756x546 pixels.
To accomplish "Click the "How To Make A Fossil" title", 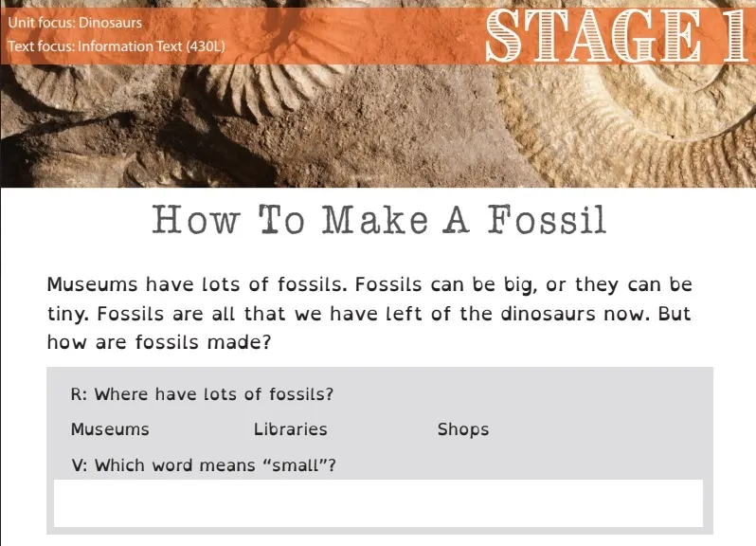I will tap(378, 220).
